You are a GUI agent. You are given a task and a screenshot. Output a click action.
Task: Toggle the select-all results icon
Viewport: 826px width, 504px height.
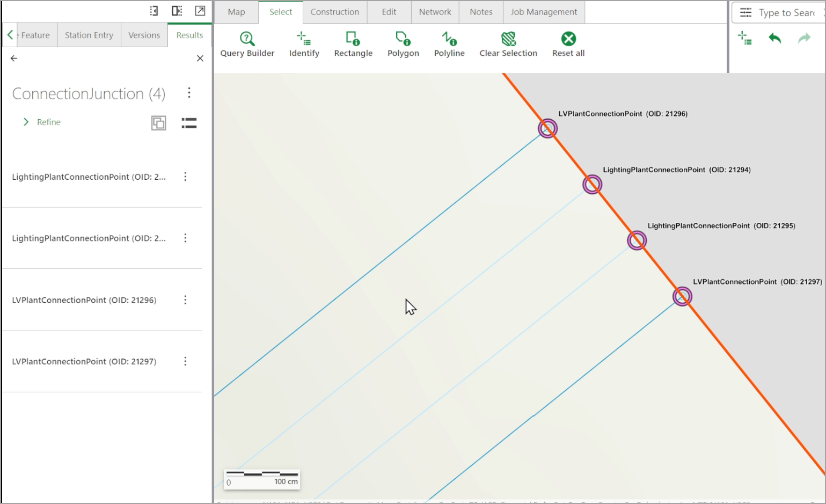[158, 123]
